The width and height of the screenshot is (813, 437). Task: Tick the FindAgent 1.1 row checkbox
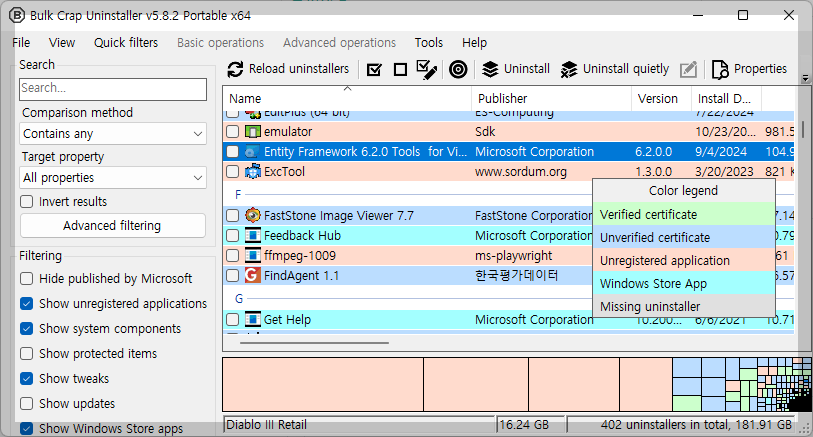[x=233, y=275]
